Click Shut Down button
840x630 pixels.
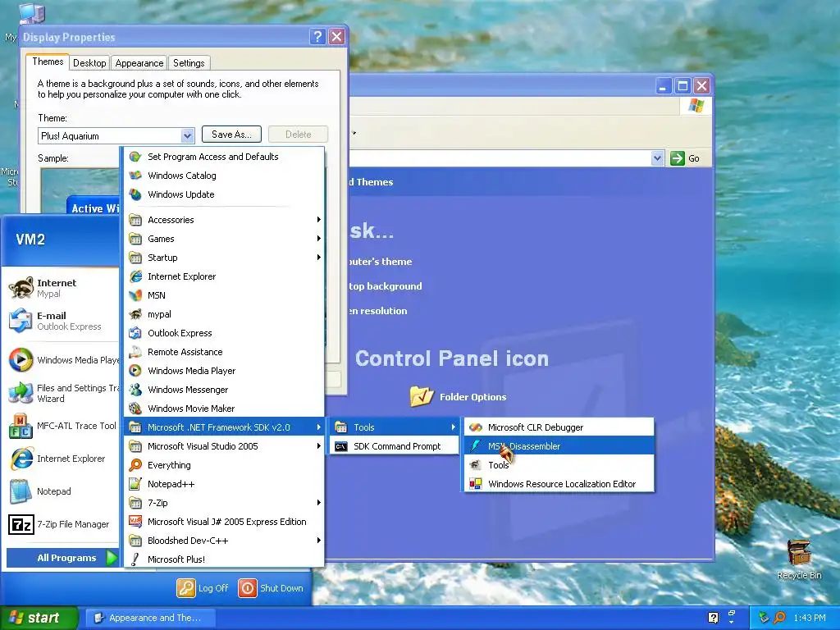(x=271, y=587)
